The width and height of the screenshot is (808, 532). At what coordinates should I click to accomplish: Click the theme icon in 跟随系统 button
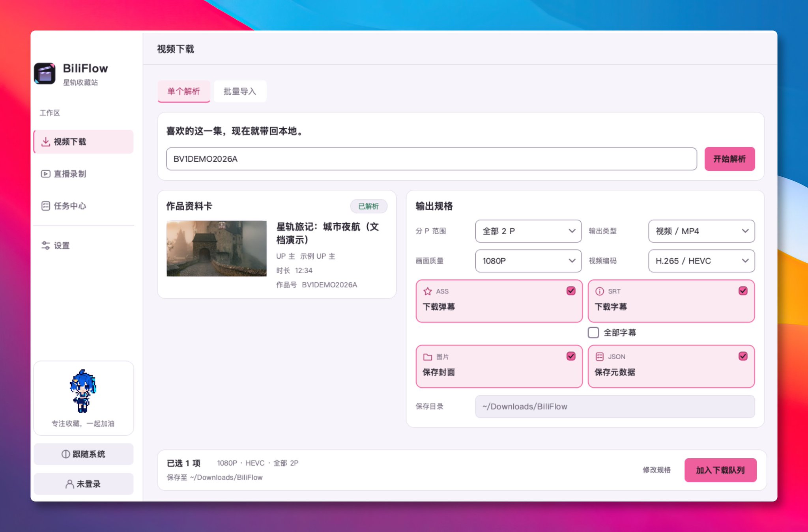click(x=66, y=454)
